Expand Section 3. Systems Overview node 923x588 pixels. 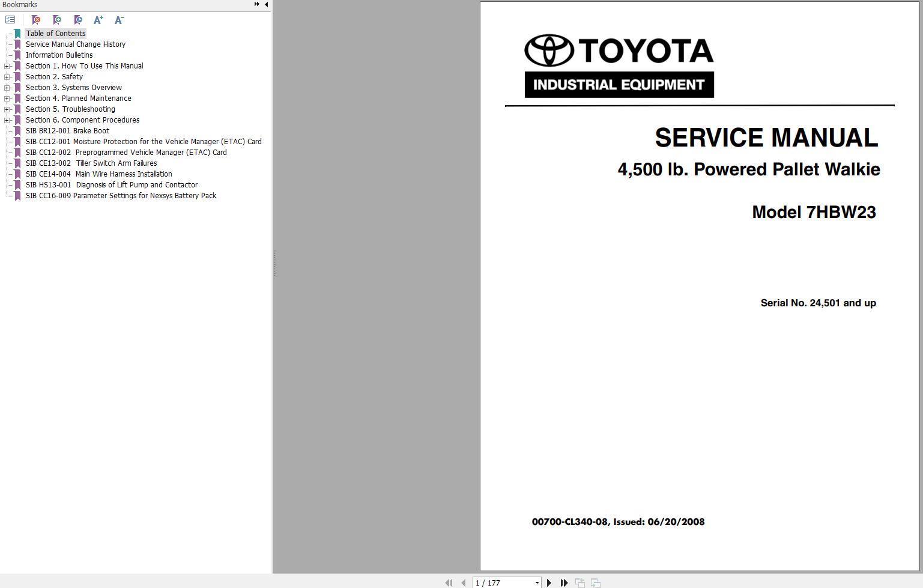point(7,88)
